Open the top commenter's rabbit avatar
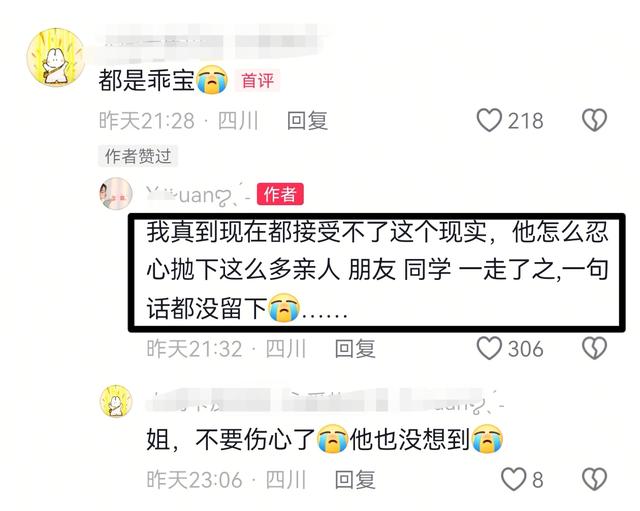Screen dimensions: 640x511 (56, 58)
